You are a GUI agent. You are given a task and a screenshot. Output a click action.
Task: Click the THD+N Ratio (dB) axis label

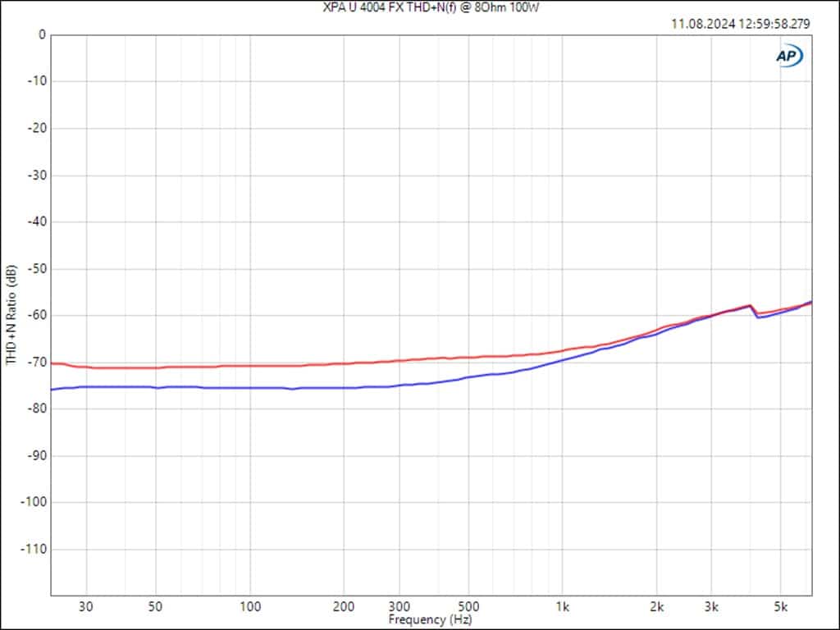[11, 315]
